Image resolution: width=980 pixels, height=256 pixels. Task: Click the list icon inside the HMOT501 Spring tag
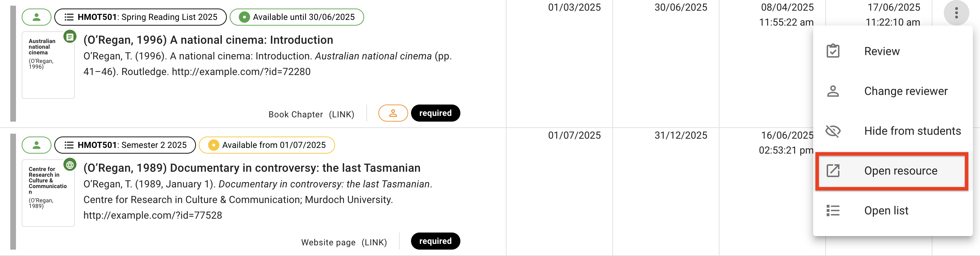click(69, 17)
